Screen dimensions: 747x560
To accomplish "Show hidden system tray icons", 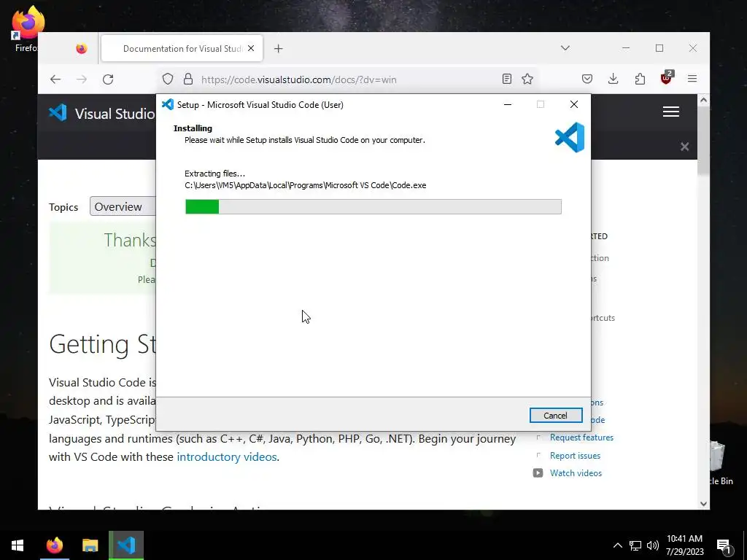I will [617, 545].
